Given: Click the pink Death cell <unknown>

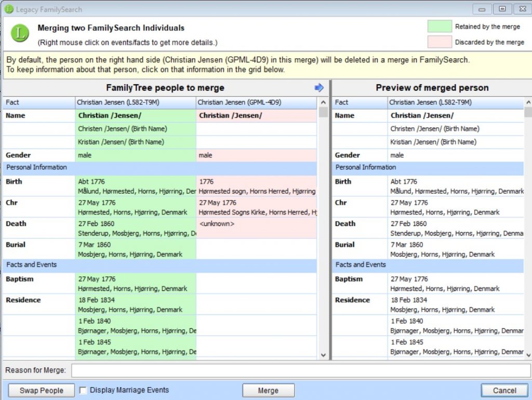Looking at the screenshot, I should [257, 229].
